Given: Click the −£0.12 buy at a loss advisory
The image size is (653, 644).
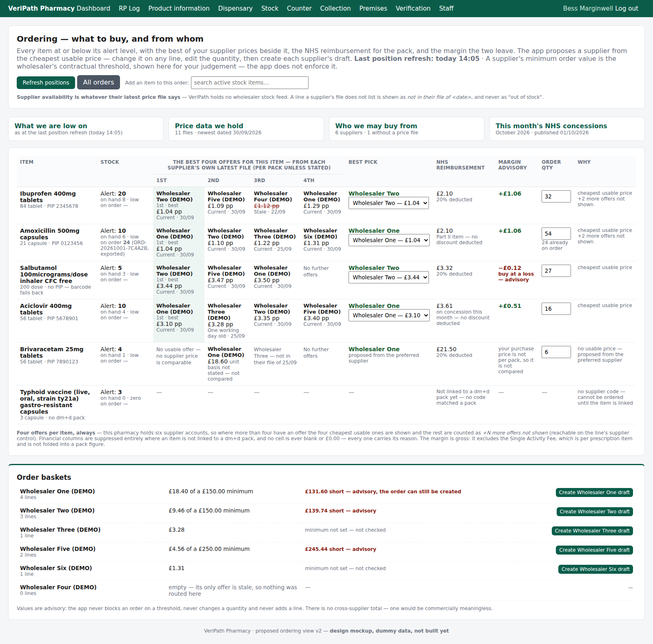Looking at the screenshot, I should click(516, 274).
